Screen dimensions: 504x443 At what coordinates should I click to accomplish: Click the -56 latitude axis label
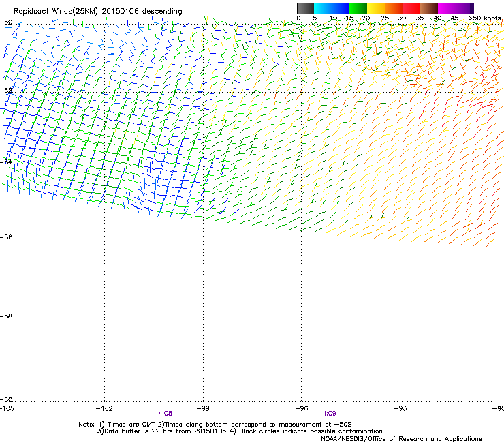coord(6,236)
